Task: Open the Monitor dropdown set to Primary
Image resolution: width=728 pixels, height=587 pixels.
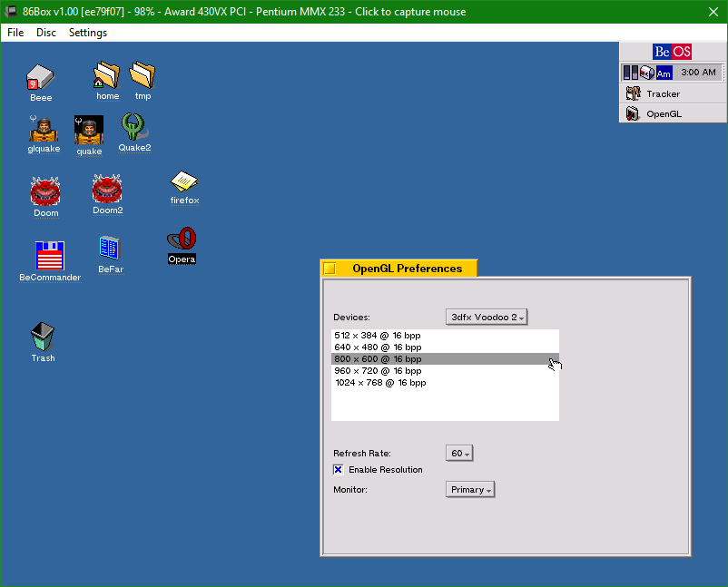Action: click(470, 490)
